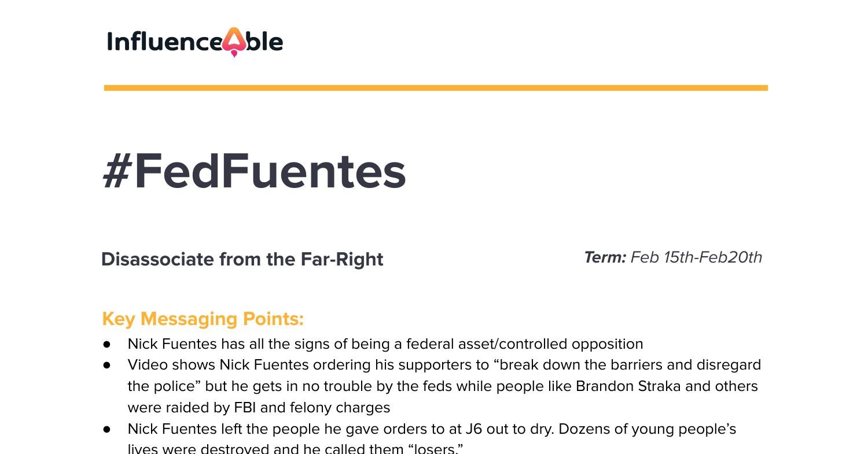This screenshot has height=454, width=868.
Task: Click the third bullet point marker
Action: click(107, 429)
